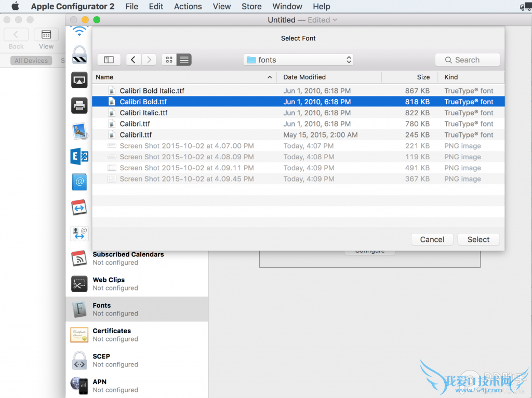Image resolution: width=532 pixels, height=398 pixels.
Task: Switch file dialog to icon view
Action: coord(169,60)
